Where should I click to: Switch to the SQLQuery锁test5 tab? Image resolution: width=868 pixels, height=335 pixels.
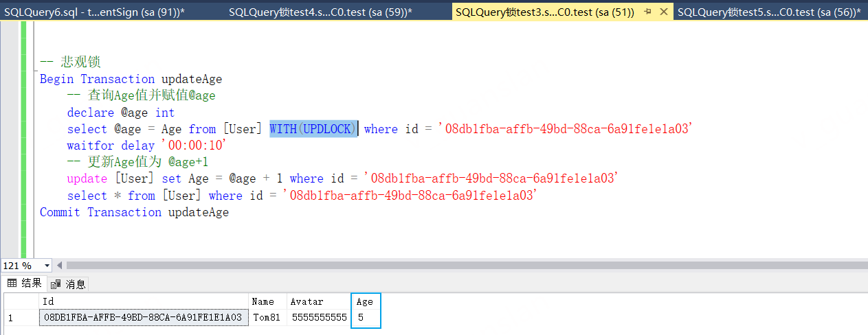point(768,12)
